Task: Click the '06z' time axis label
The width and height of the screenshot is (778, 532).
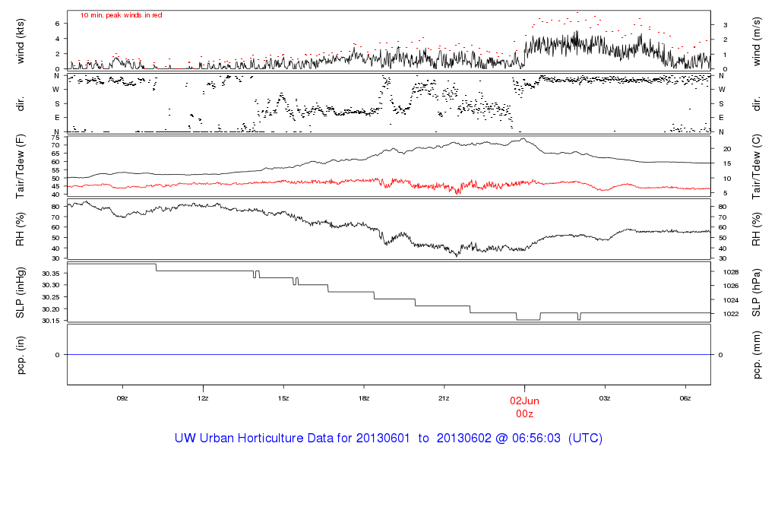Action: (x=685, y=398)
